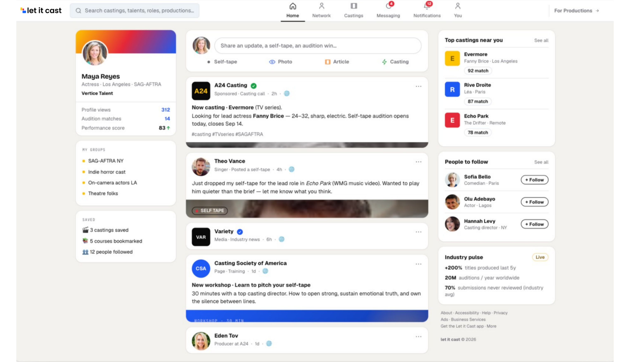Open the workshop banner image
The height and width of the screenshot is (362, 644).
307,316
